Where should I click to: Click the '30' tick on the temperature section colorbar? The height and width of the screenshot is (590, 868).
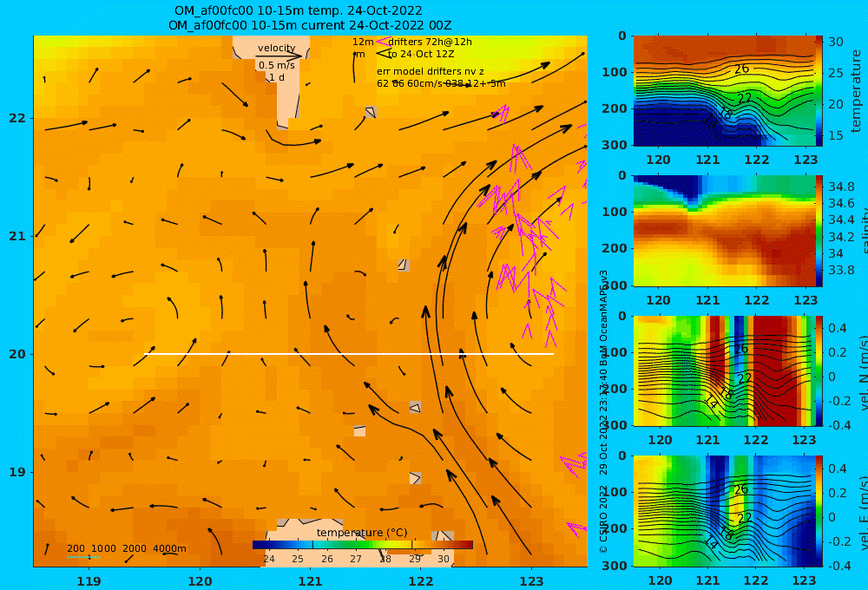pyautogui.click(x=836, y=42)
